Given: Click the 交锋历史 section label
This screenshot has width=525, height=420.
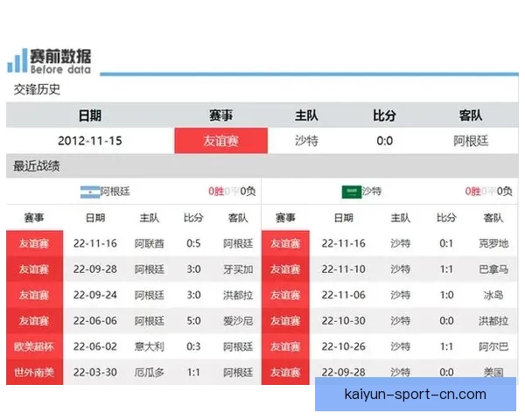Looking at the screenshot, I should click(37, 89).
